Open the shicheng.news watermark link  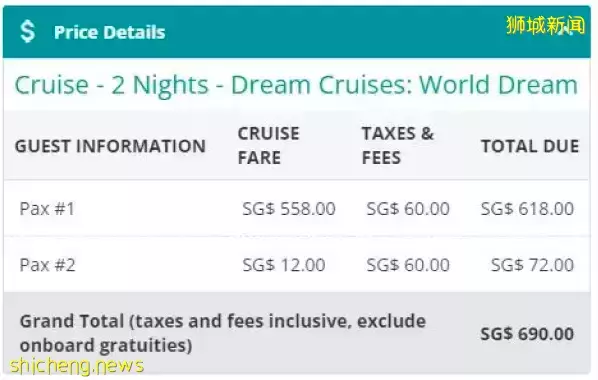(77, 366)
